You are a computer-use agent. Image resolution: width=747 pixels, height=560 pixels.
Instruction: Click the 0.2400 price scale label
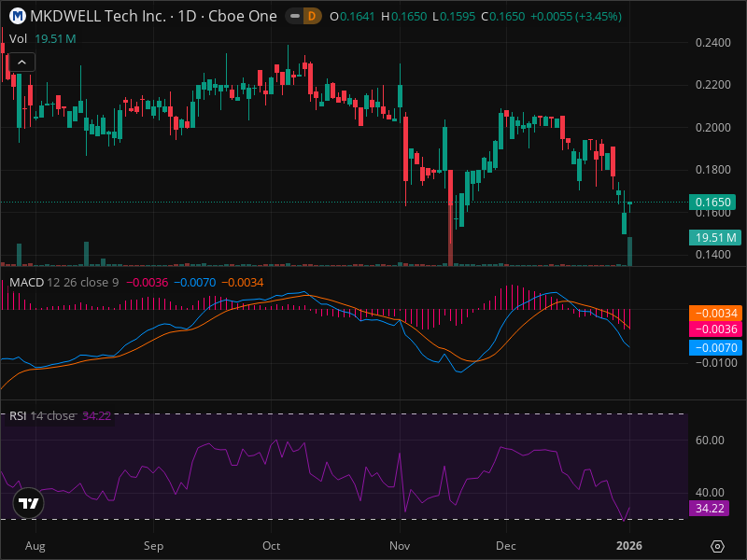pyautogui.click(x=712, y=43)
